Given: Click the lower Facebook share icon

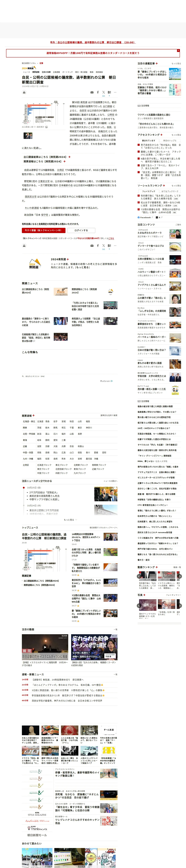Looking at the screenshot, I should pyautogui.click(x=98, y=246).
